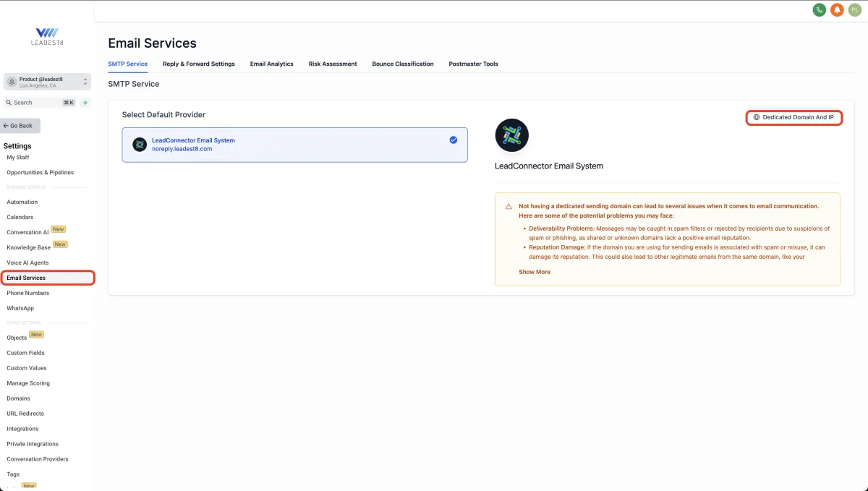Open Calendars settings
The image size is (868, 491).
[x=20, y=217]
